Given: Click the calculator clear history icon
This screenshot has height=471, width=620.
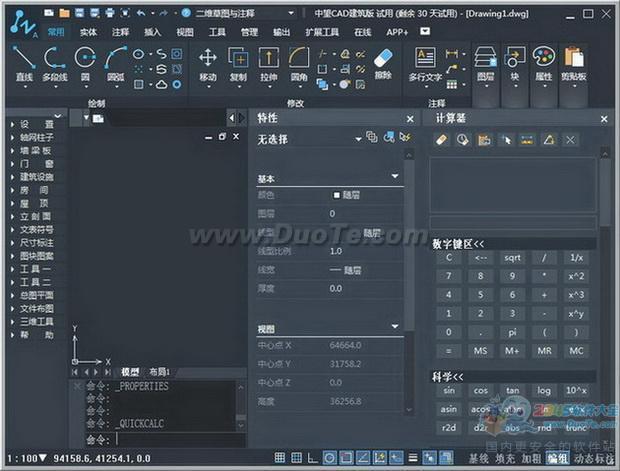Looking at the screenshot, I should [x=463, y=140].
